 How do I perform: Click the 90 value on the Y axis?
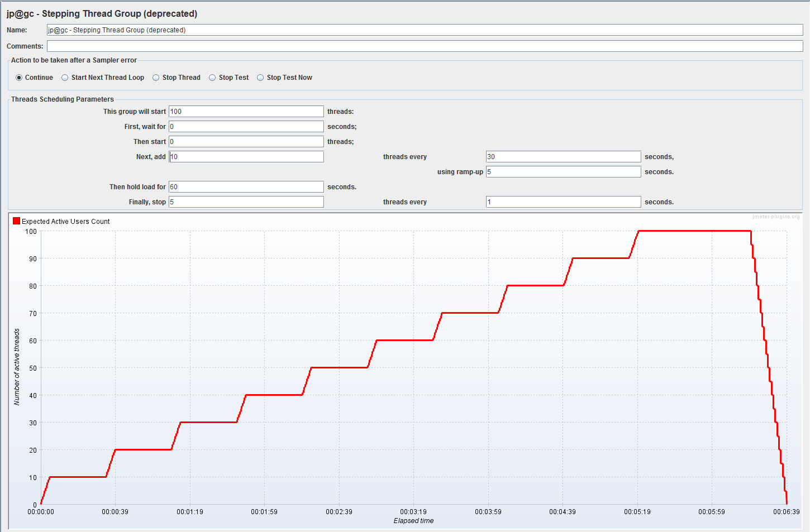pos(33,259)
